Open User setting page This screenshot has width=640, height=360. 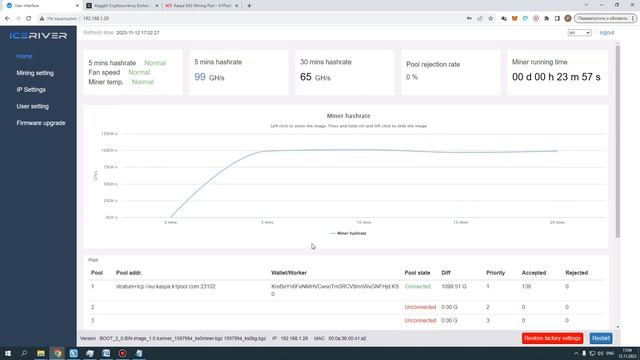33,107
